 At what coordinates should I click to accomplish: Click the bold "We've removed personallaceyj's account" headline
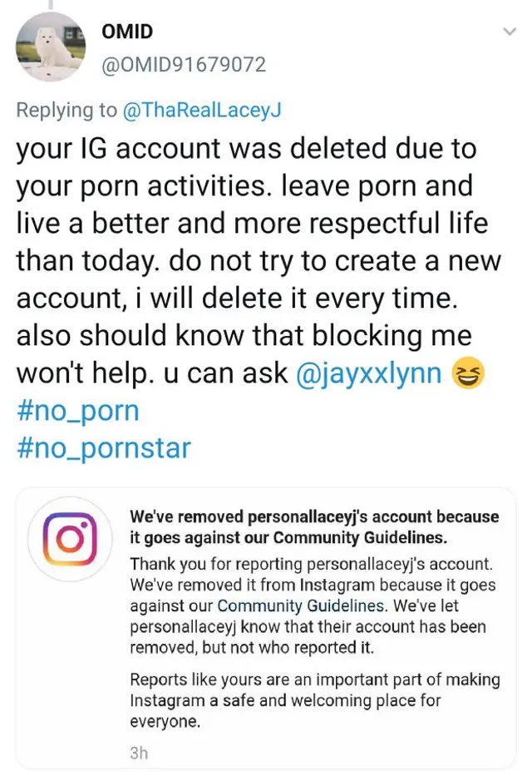tap(314, 517)
